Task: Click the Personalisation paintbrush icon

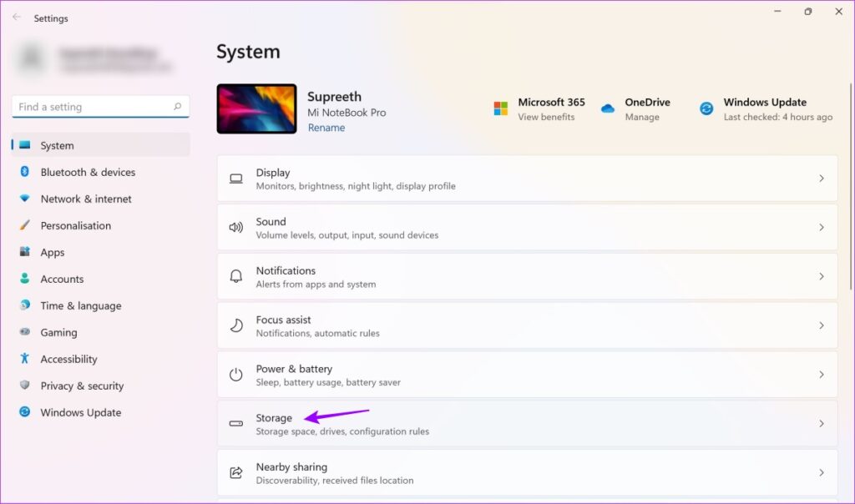Action: click(x=24, y=225)
